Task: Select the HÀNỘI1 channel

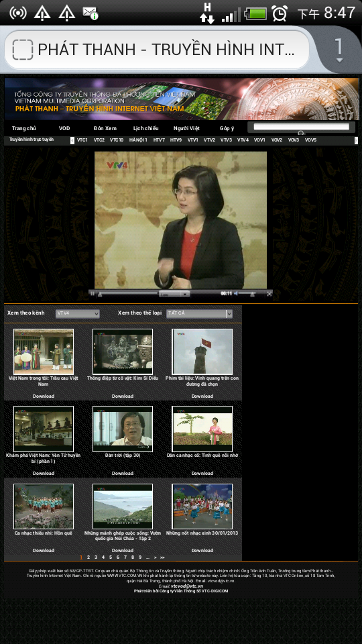Action: [138, 140]
